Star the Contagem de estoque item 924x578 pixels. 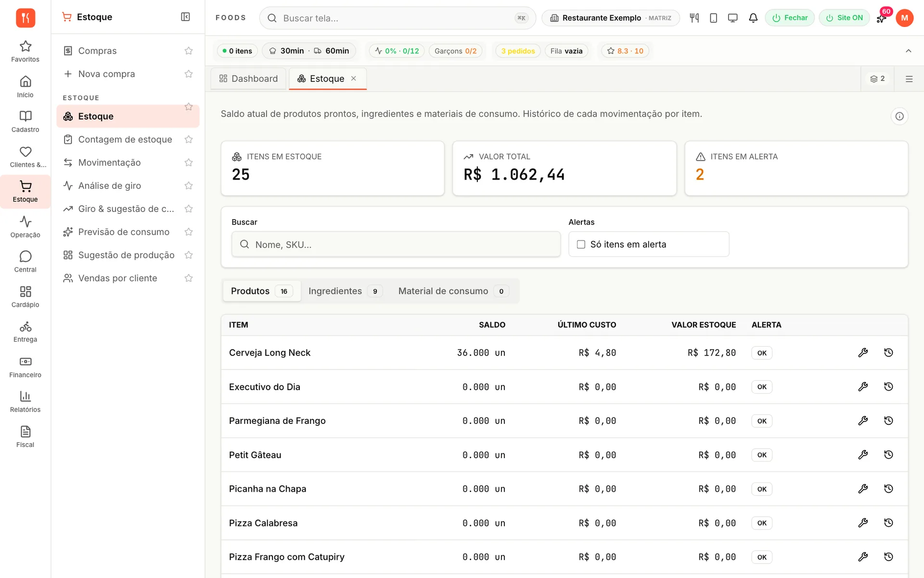click(x=189, y=139)
